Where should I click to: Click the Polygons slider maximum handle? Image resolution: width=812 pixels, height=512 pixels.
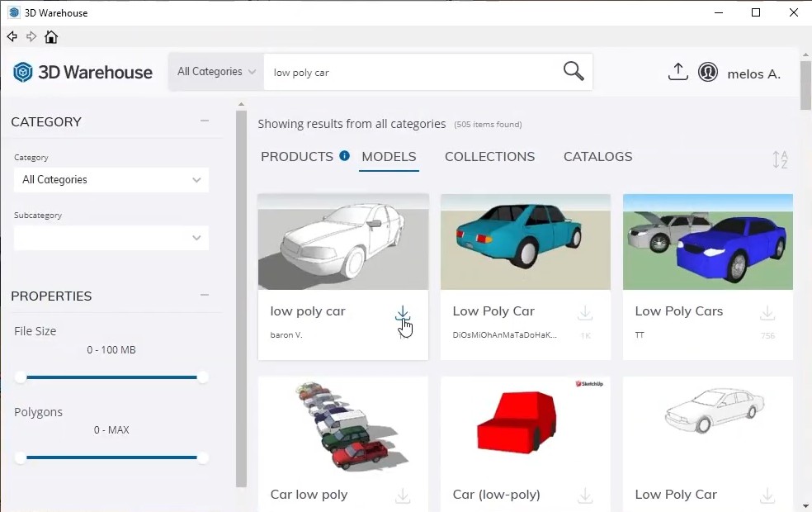coord(202,457)
